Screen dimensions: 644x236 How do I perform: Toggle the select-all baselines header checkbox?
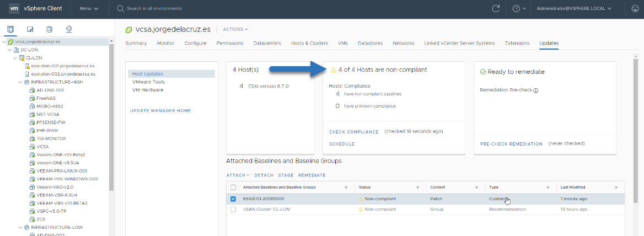(233, 187)
